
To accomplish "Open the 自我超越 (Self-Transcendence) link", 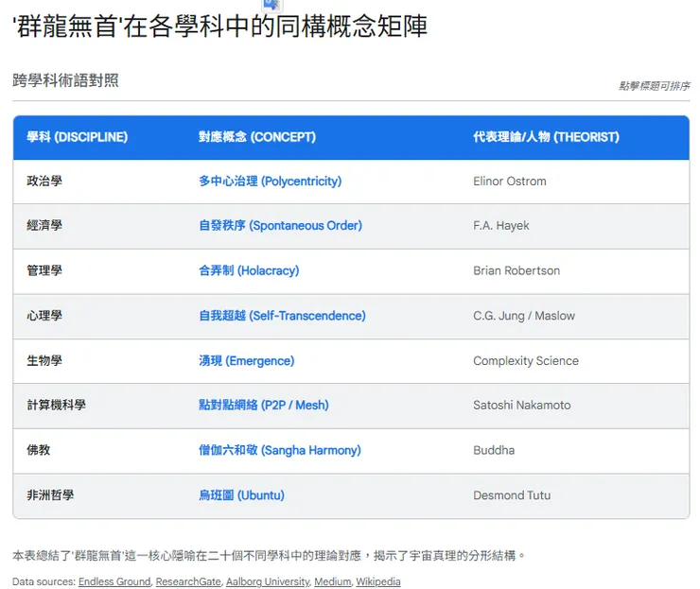I will (x=282, y=316).
